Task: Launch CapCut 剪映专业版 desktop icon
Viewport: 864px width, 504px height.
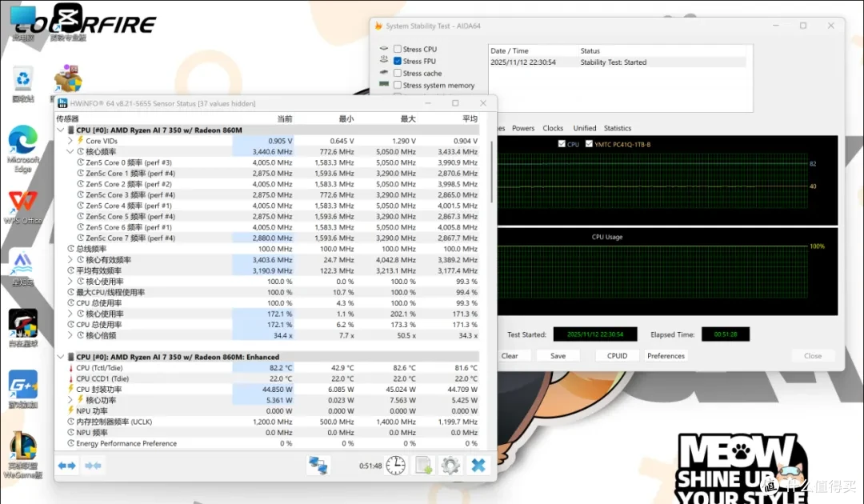Action: tap(68, 18)
